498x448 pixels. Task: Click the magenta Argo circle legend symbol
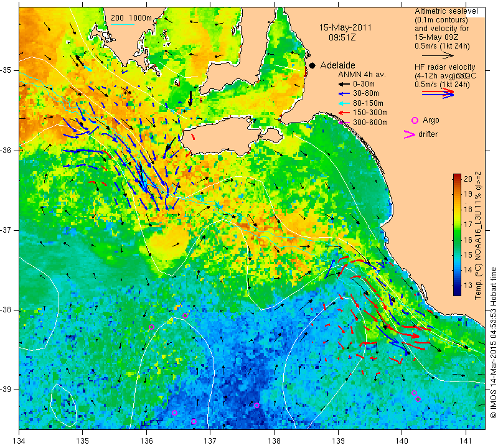tap(415, 120)
